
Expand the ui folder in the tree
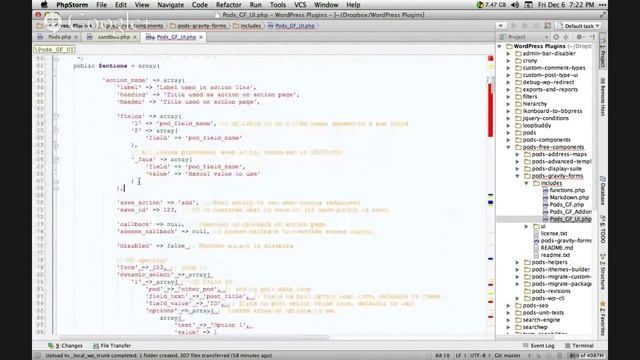tap(527, 226)
